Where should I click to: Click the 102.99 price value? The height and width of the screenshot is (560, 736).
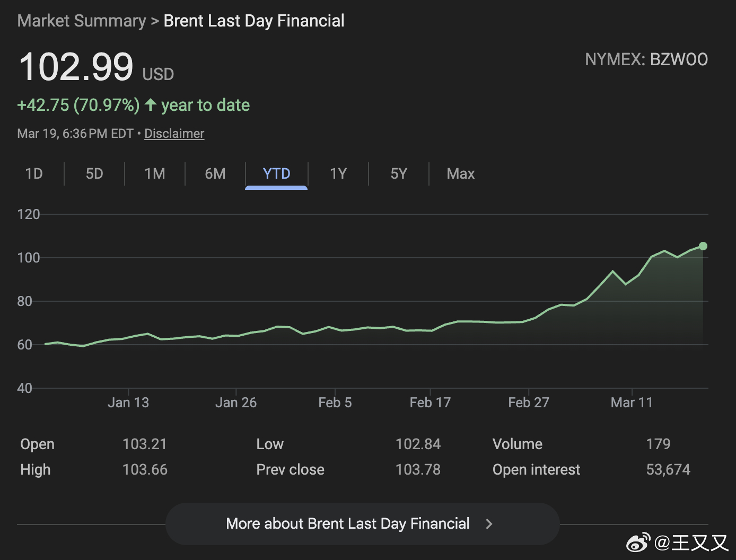pyautogui.click(x=76, y=67)
